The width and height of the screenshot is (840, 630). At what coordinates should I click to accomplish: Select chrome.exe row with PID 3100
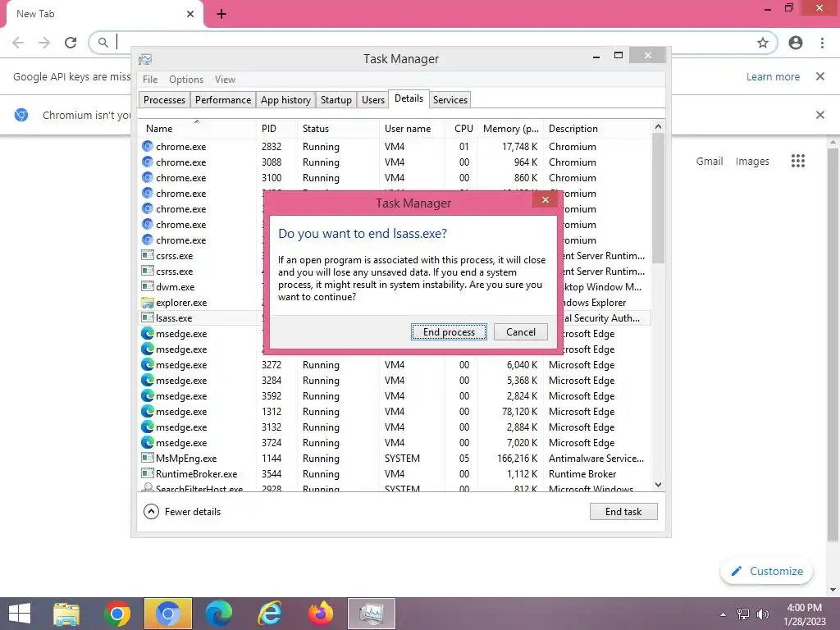395,178
